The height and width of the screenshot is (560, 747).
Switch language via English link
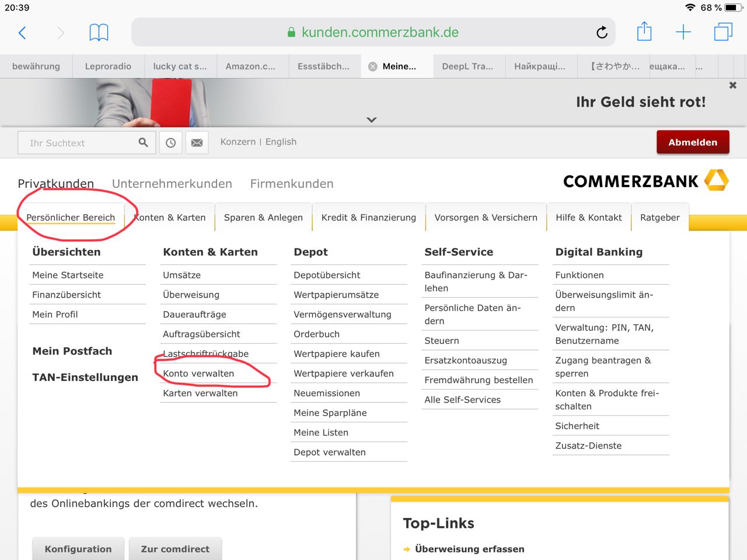pyautogui.click(x=281, y=142)
